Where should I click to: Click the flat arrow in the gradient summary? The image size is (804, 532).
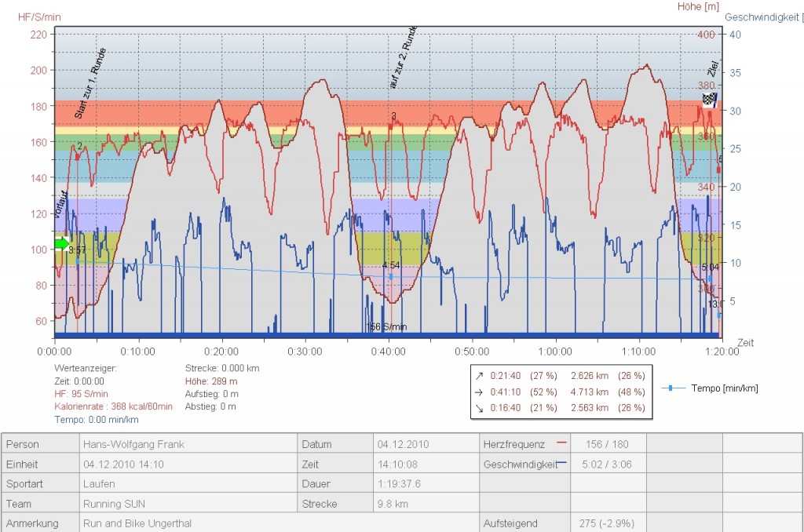[480, 392]
